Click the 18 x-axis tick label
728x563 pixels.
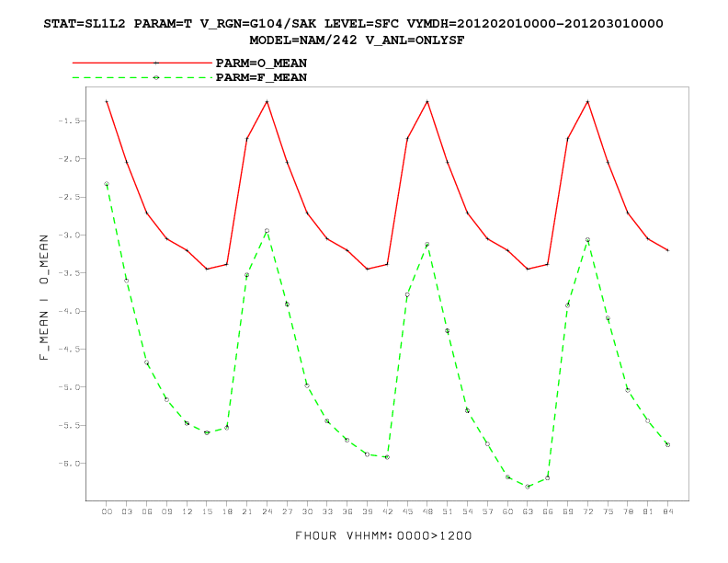click(227, 511)
